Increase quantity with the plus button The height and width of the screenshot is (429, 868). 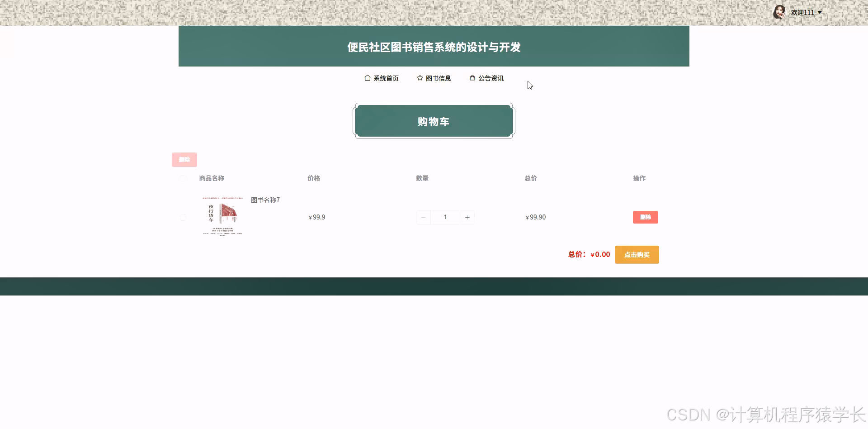(x=467, y=218)
